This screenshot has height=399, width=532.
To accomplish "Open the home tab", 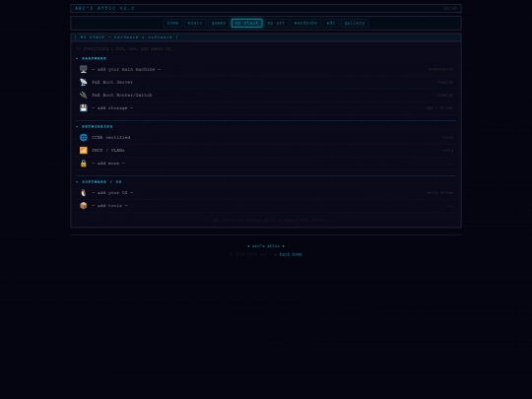I will (x=172, y=23).
